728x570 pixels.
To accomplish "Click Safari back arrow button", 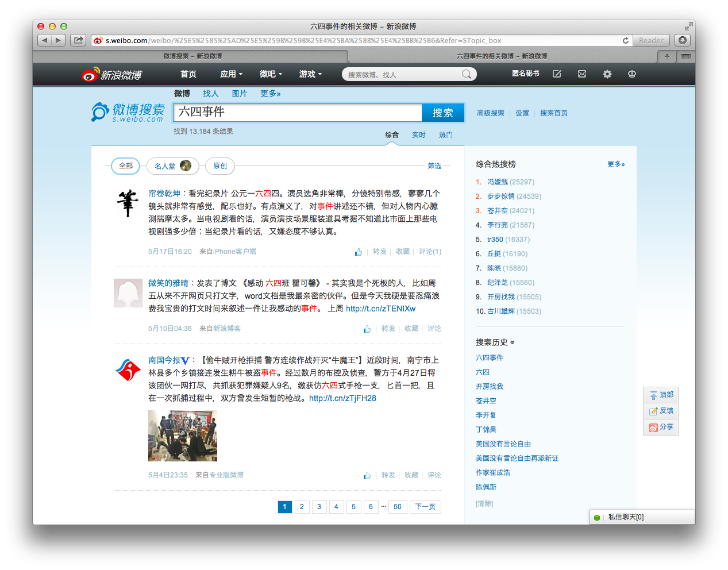I will pyautogui.click(x=45, y=40).
